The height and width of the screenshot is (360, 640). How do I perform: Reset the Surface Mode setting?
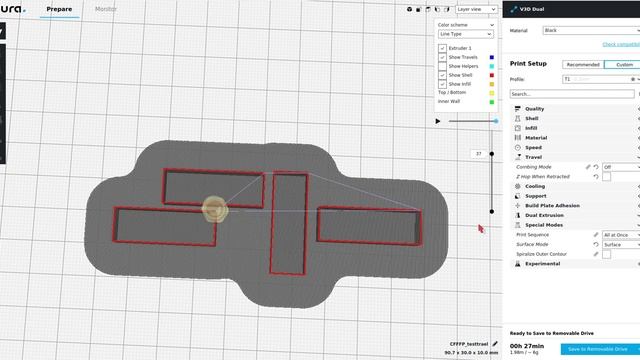(596, 244)
